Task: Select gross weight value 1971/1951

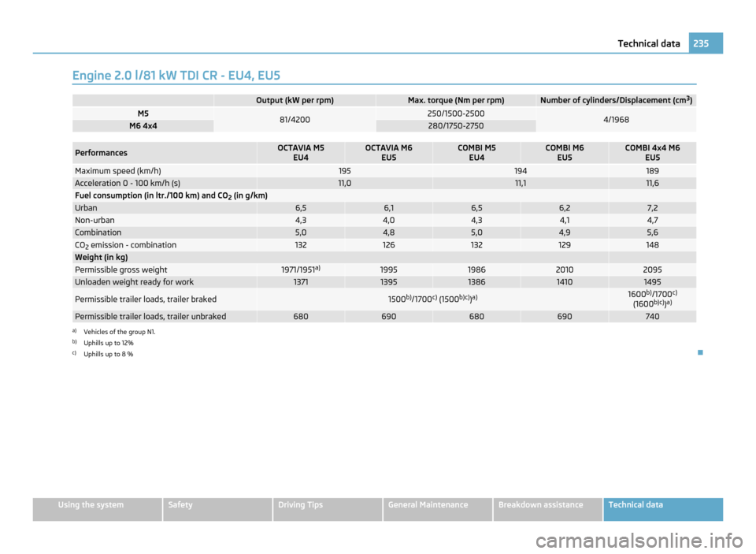Action: pyautogui.click(x=301, y=270)
